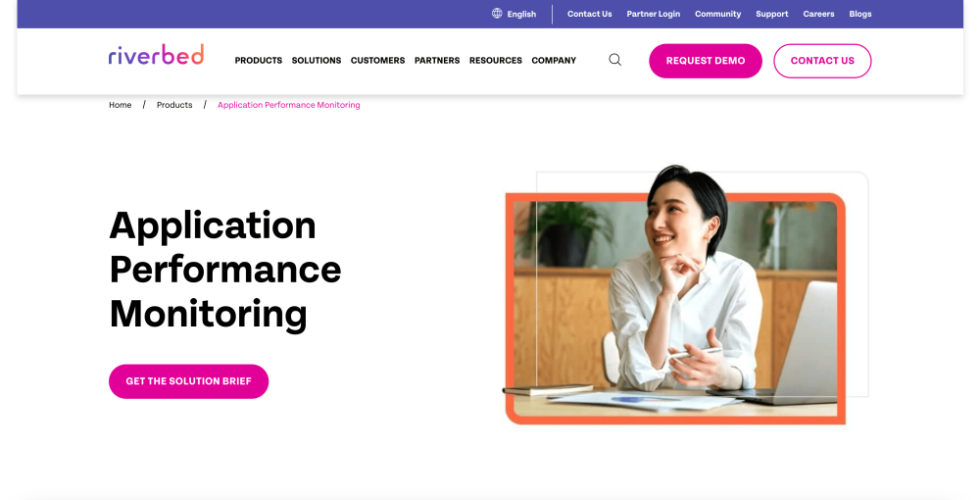
Task: Visit the Community link
Action: pyautogui.click(x=717, y=14)
